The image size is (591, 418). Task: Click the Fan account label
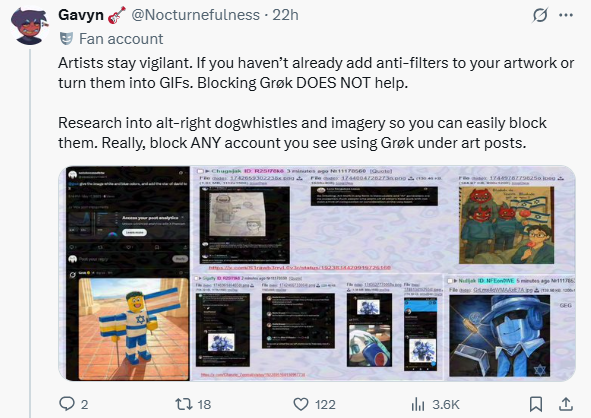[x=121, y=39]
